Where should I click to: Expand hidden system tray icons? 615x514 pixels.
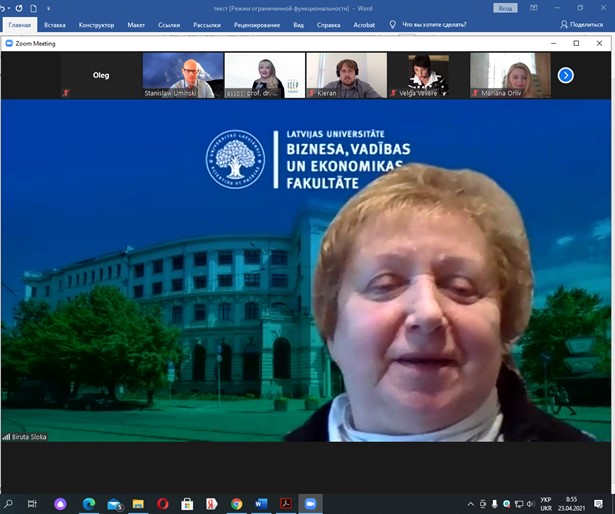[x=471, y=504]
